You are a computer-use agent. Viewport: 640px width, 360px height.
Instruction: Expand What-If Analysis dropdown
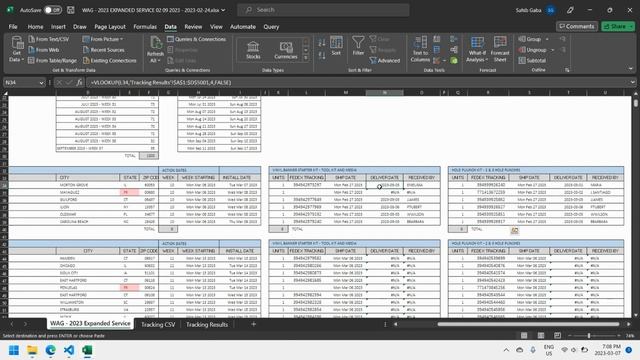click(487, 60)
